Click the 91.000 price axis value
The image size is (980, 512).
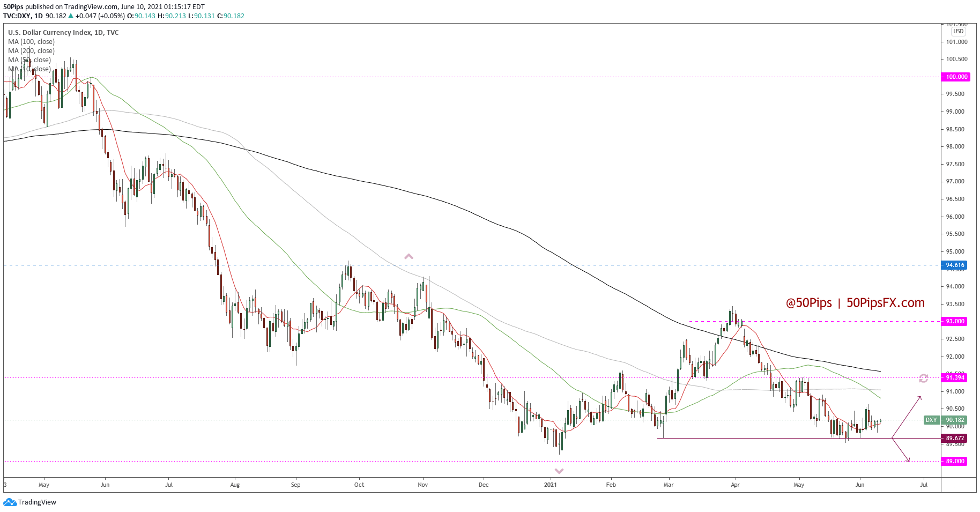[x=955, y=392]
